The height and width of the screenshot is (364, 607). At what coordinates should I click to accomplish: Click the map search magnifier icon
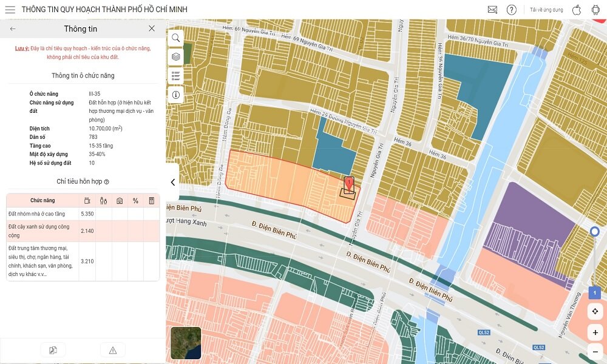pyautogui.click(x=175, y=38)
